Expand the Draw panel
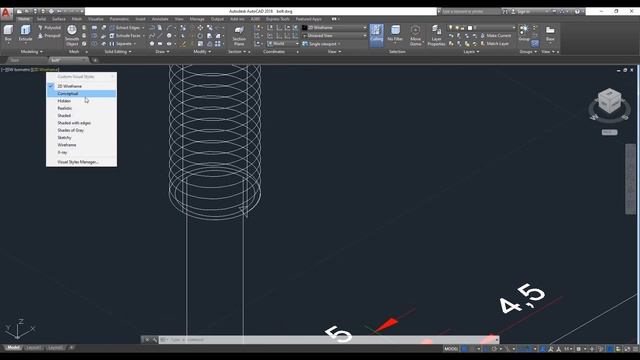 (x=162, y=52)
